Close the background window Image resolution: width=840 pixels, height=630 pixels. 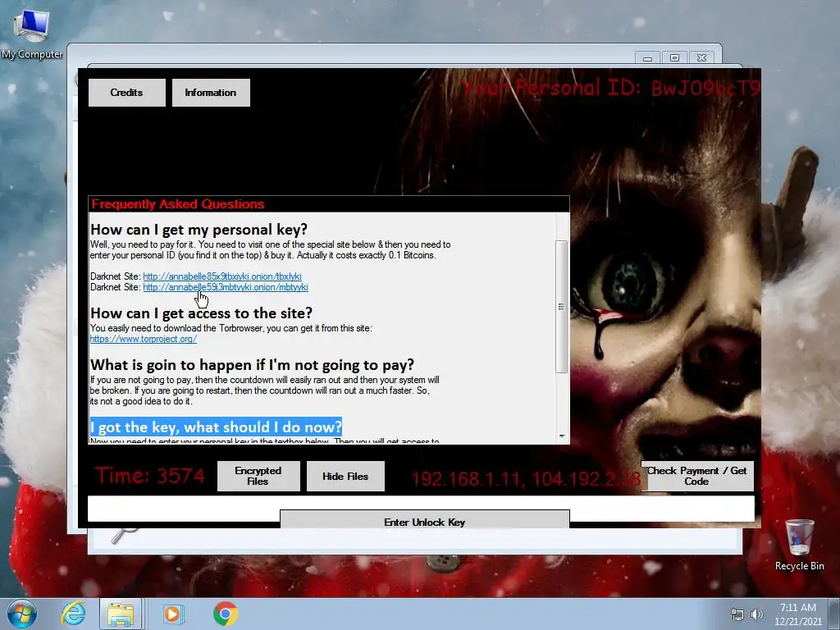(702, 58)
